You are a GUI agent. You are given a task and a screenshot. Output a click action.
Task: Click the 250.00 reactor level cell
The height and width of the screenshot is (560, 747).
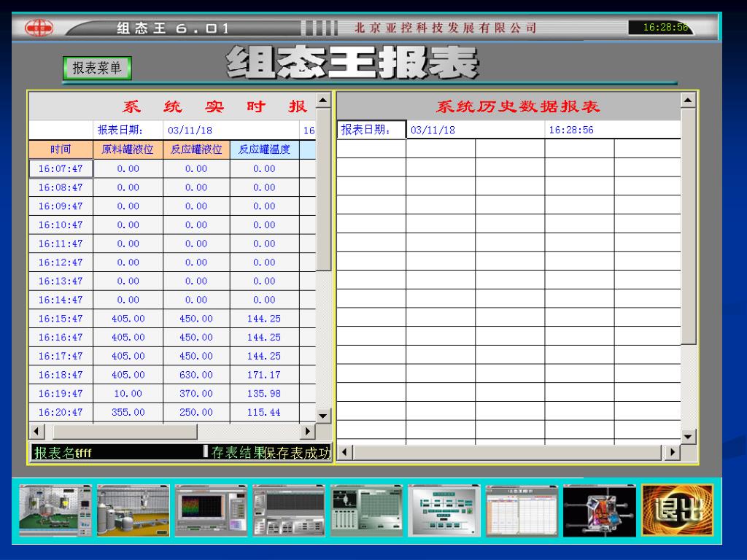click(x=196, y=413)
